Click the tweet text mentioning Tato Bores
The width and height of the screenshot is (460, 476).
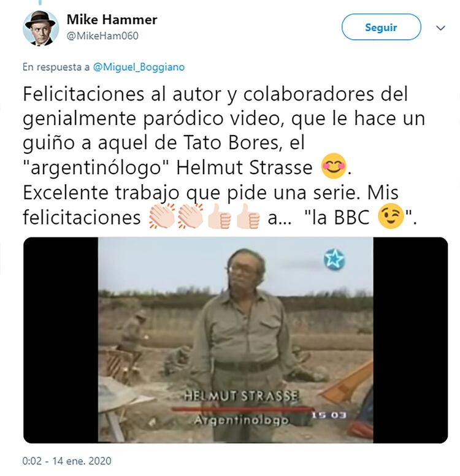pyautogui.click(x=224, y=155)
